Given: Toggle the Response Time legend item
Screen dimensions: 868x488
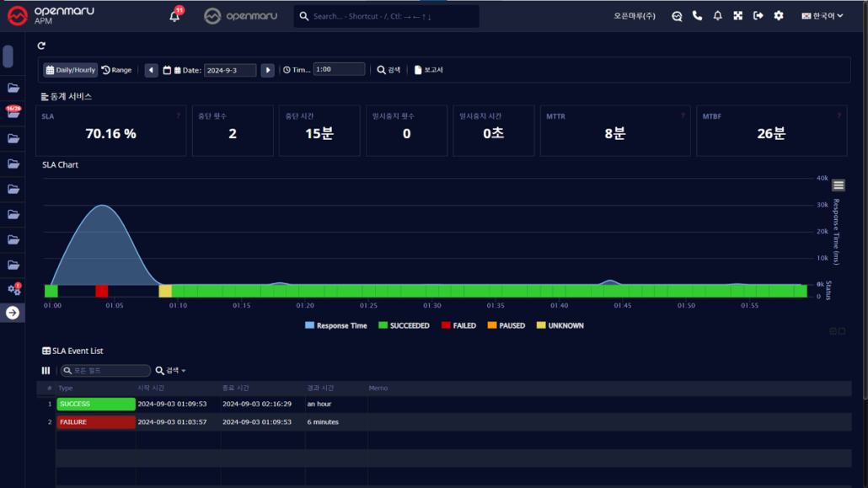Looking at the screenshot, I should coord(335,325).
